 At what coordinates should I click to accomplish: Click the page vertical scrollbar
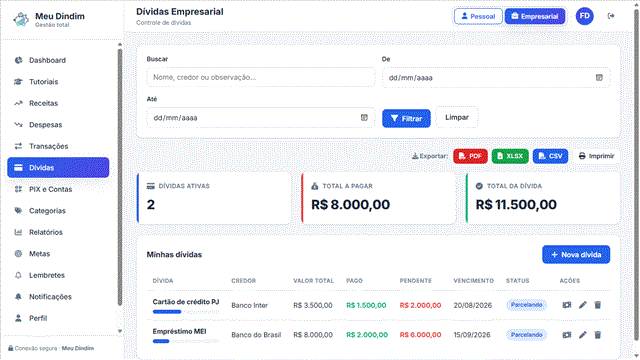point(636,175)
